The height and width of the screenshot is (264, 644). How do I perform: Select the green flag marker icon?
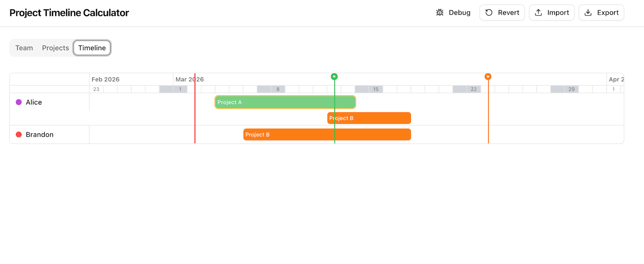334,76
